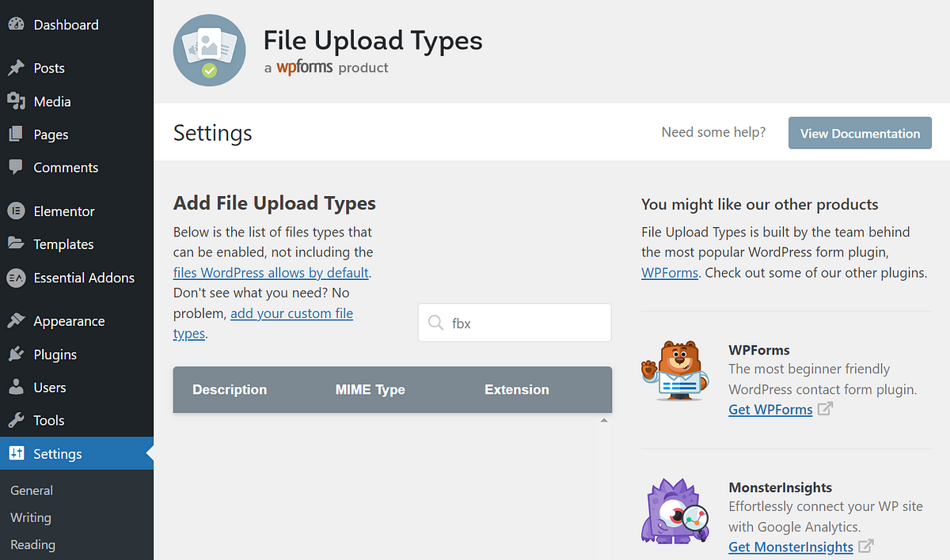Click the File Upload Types logo
The image size is (950, 560).
(x=209, y=50)
